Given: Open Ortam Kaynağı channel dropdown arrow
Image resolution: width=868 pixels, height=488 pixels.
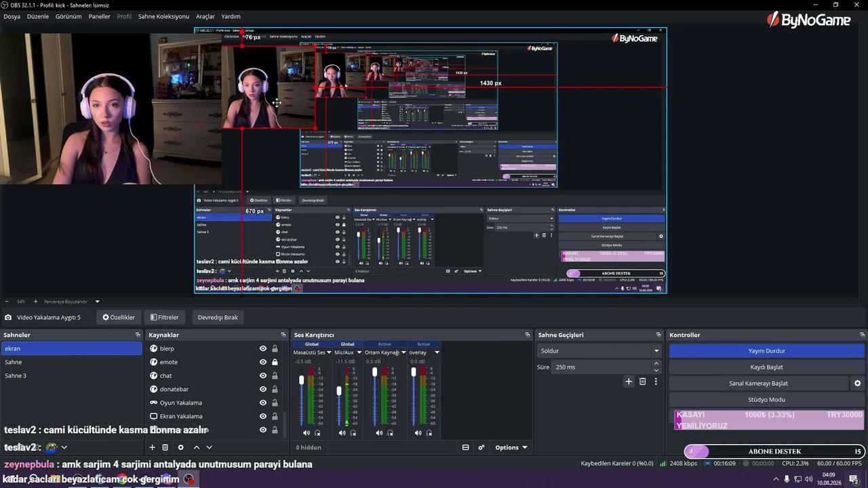Looking at the screenshot, I should point(403,352).
